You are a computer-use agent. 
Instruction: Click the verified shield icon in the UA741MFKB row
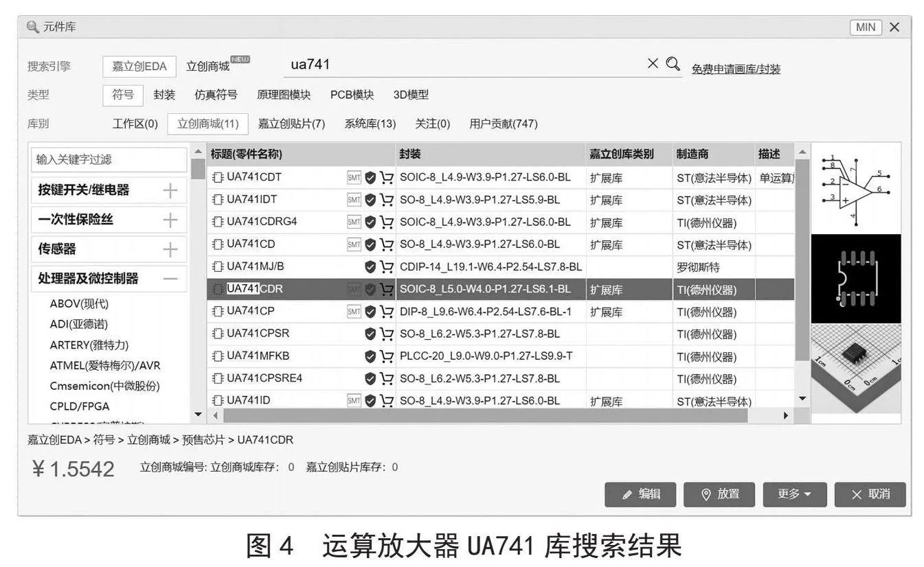point(370,357)
